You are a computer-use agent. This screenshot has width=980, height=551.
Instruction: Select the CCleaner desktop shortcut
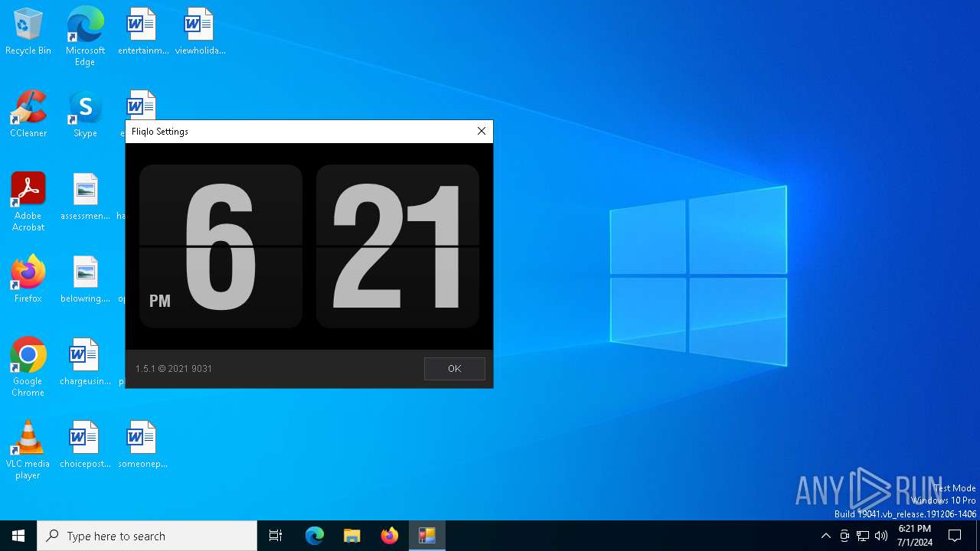tap(28, 115)
